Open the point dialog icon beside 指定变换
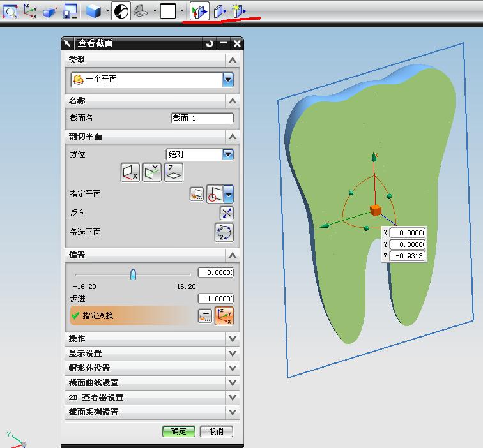483x448 pixels. pos(205,316)
